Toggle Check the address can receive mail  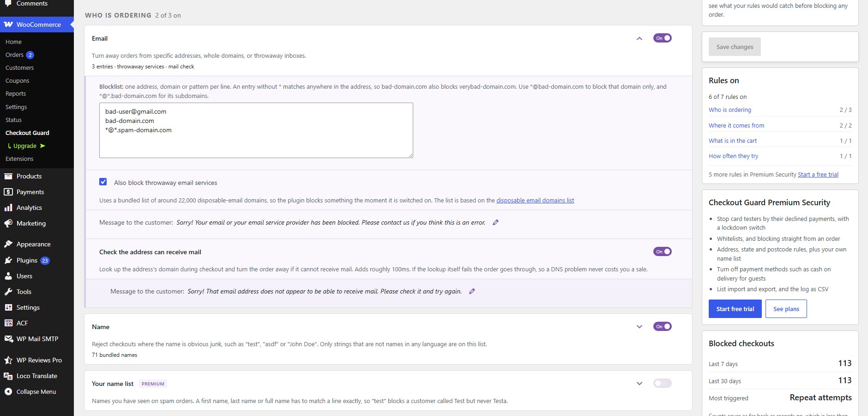pyautogui.click(x=663, y=251)
